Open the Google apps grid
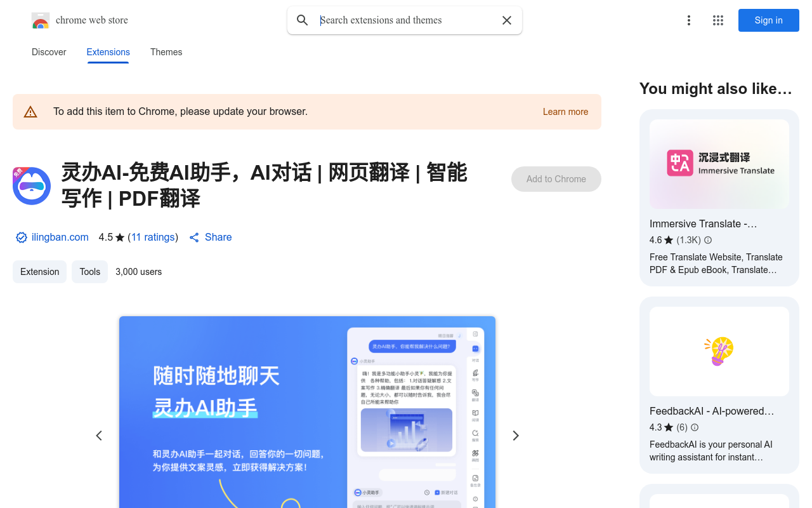 (x=718, y=20)
